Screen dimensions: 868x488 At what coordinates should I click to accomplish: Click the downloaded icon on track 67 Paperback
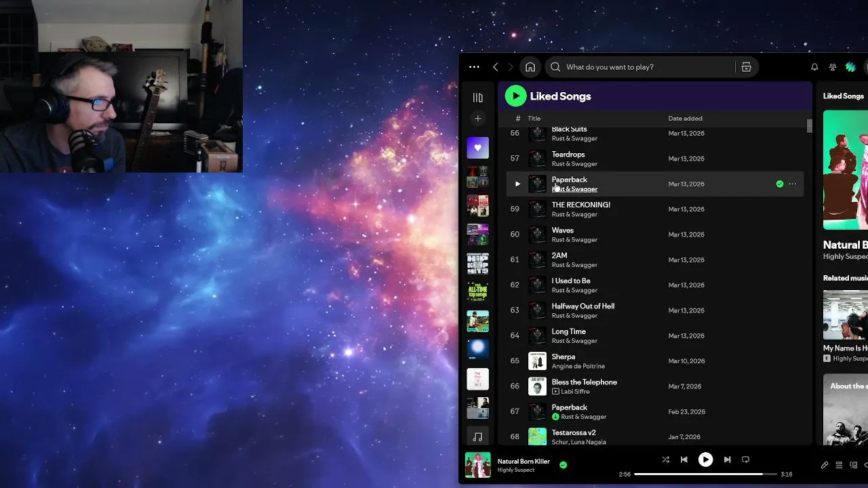click(555, 417)
